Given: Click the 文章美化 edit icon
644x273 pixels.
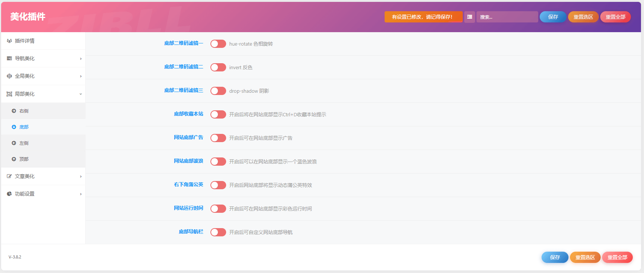Looking at the screenshot, I should (9, 176).
